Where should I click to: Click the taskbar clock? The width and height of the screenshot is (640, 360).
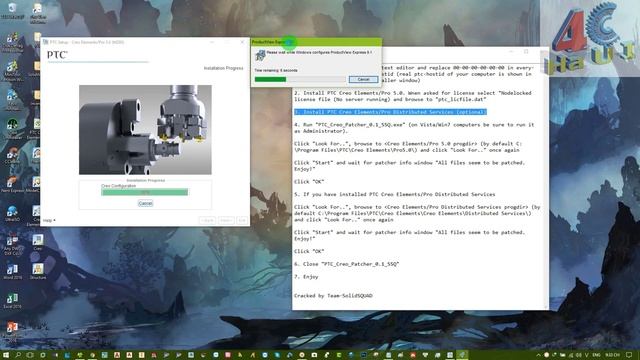(612, 355)
